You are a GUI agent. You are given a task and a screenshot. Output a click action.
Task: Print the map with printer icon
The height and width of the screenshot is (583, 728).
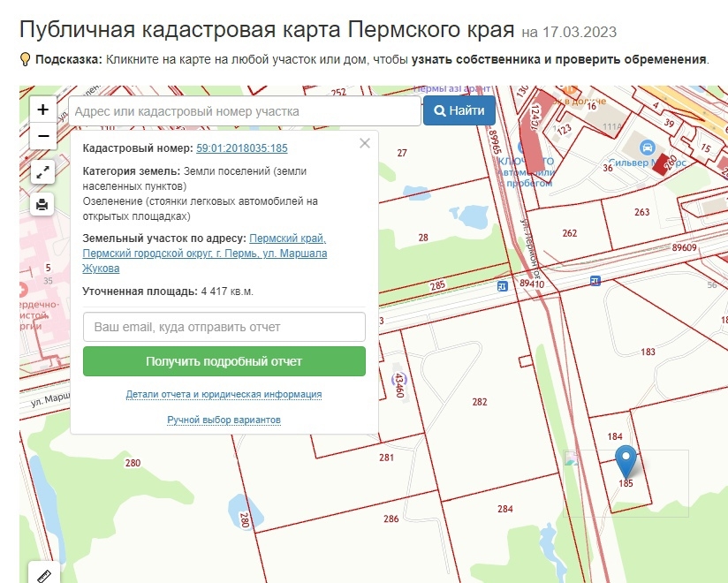[42, 205]
